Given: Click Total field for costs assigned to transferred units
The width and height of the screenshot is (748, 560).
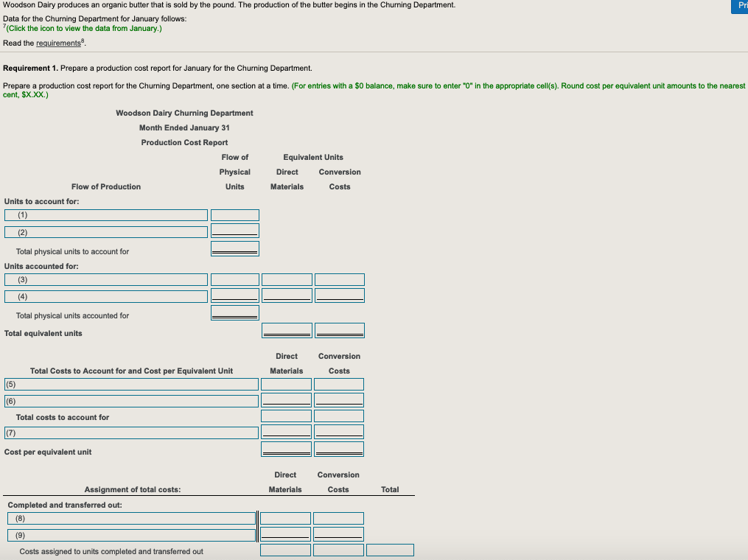Looking at the screenshot, I should click(x=390, y=550).
